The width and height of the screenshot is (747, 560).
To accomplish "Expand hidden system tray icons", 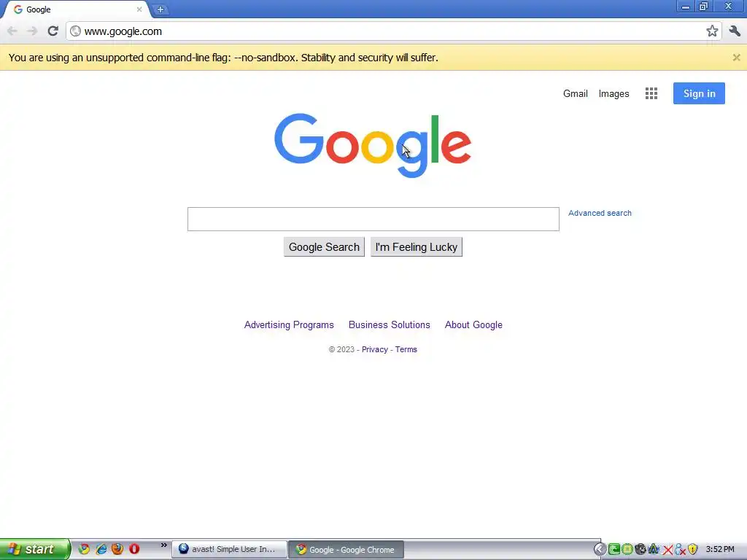I will click(600, 550).
